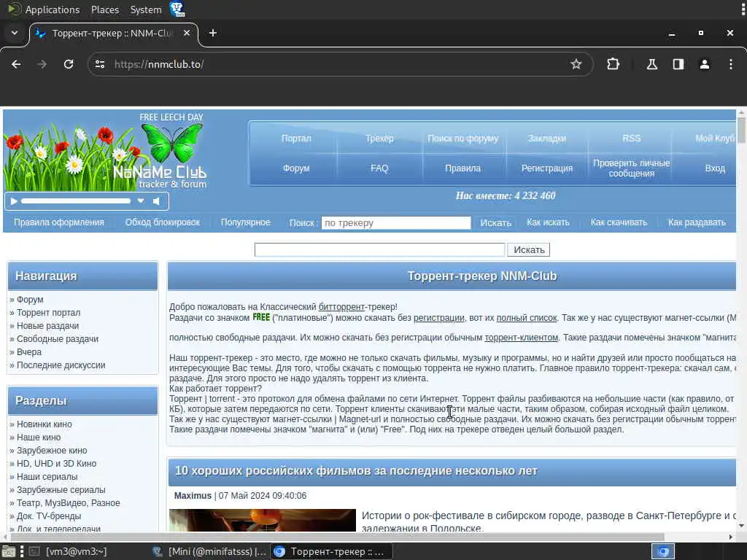
Task: Go back using the browser back arrow
Action: tap(16, 64)
